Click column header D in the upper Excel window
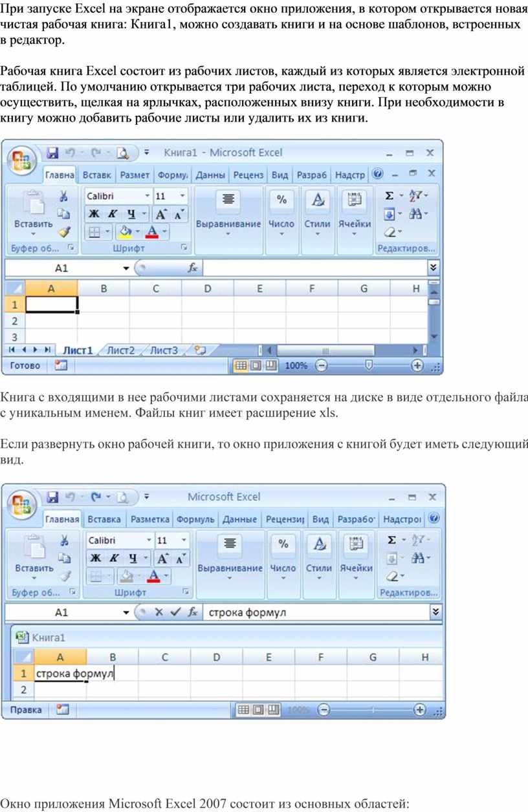 [x=208, y=289]
